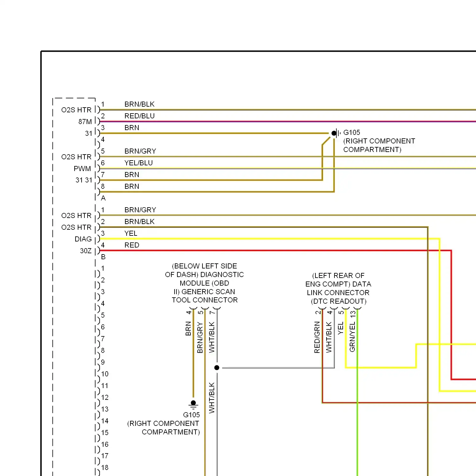Click the BRN/BLK label on connector B pin 2
The width and height of the screenshot is (476, 476).
139,222
